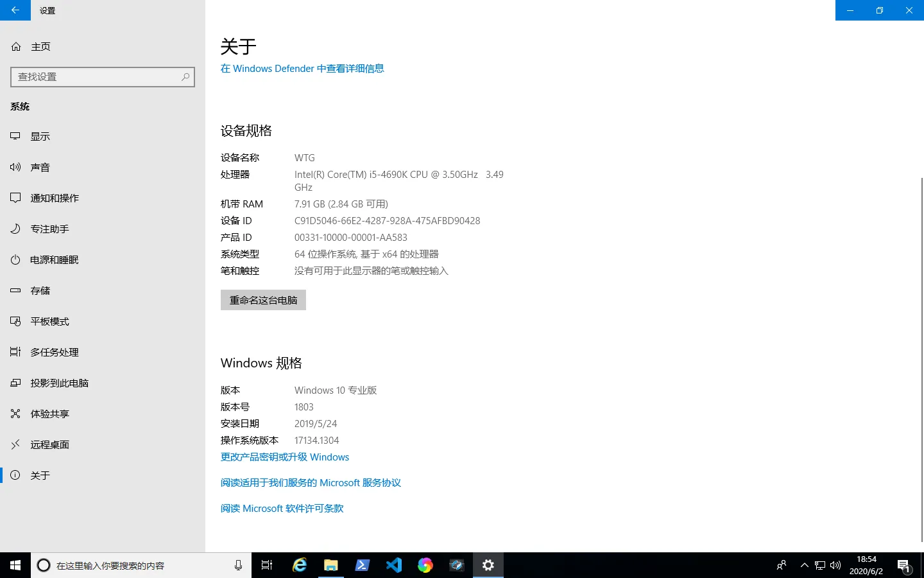924x578 pixels.
Task: Click the Settings gear in the taskbar
Action: click(488, 565)
